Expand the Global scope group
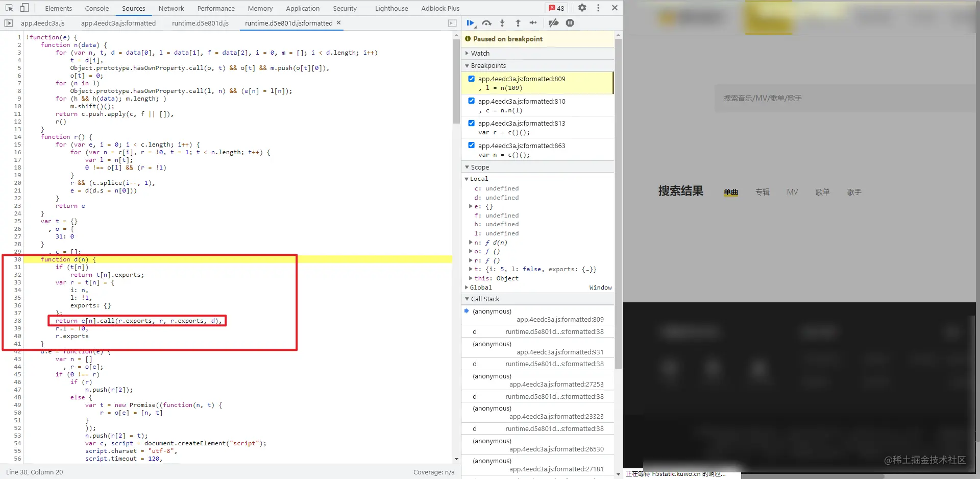 click(x=467, y=288)
